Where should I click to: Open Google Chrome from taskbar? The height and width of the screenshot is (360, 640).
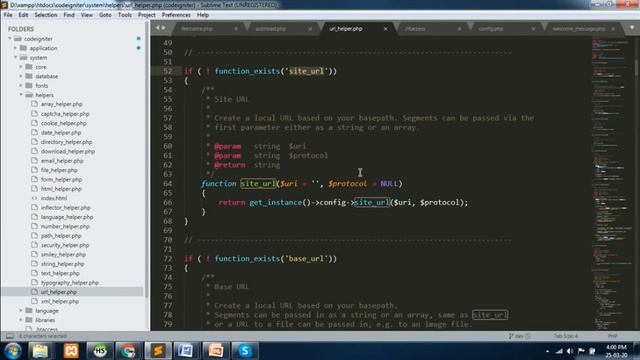click(128, 351)
